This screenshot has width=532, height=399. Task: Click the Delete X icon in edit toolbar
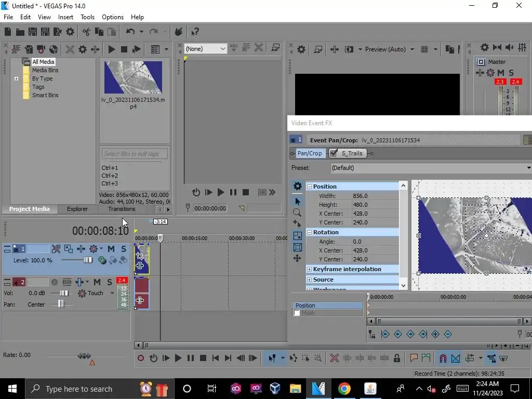click(334, 358)
